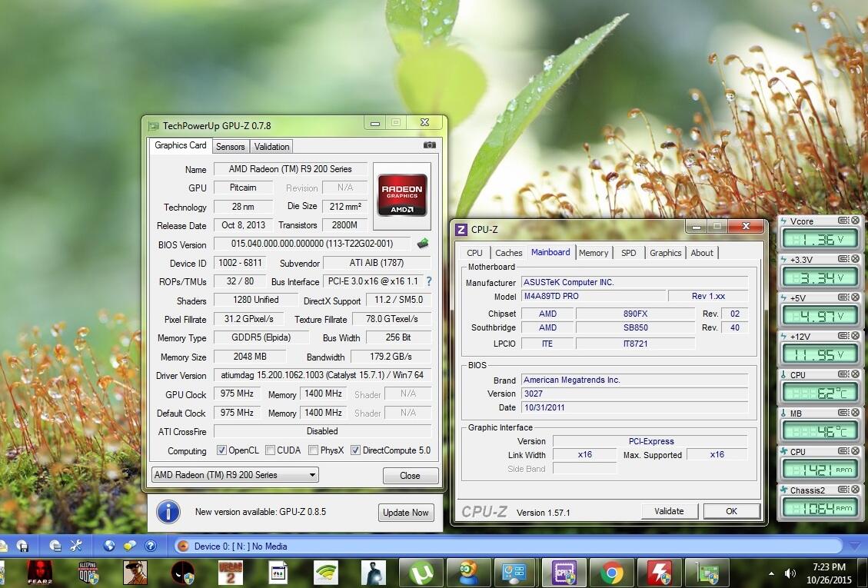This screenshot has width=868, height=588.
Task: Open the Graphics tab in CPU-Z
Action: [665, 253]
